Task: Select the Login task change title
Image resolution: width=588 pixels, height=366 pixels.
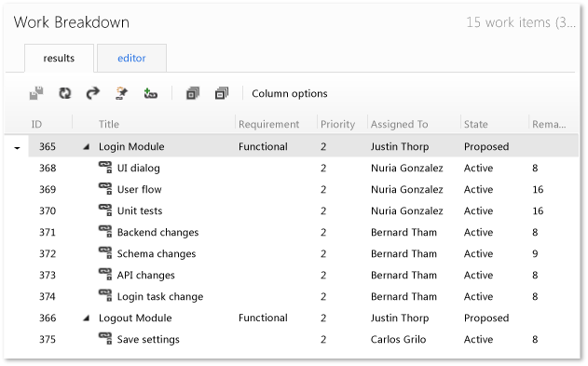Action: coord(160,296)
